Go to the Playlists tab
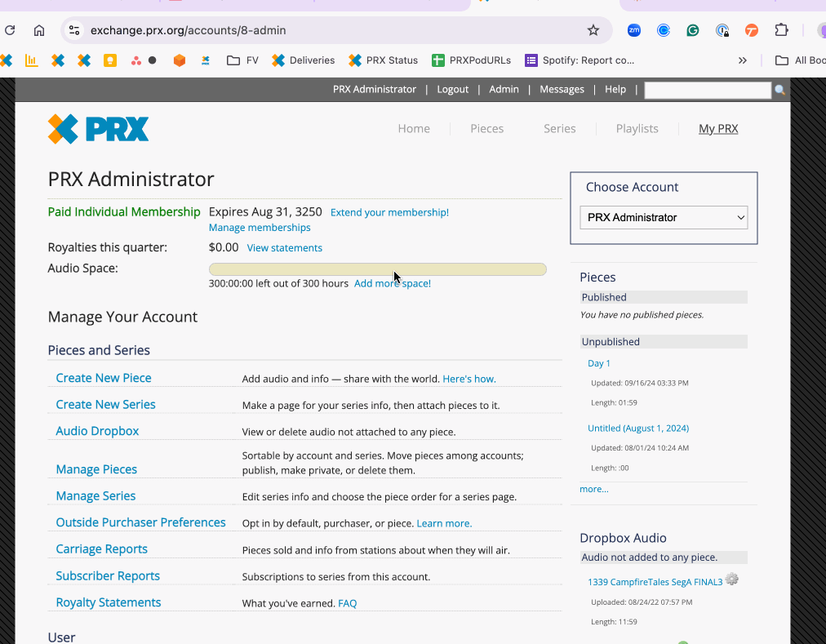The height and width of the screenshot is (644, 826). click(x=637, y=129)
